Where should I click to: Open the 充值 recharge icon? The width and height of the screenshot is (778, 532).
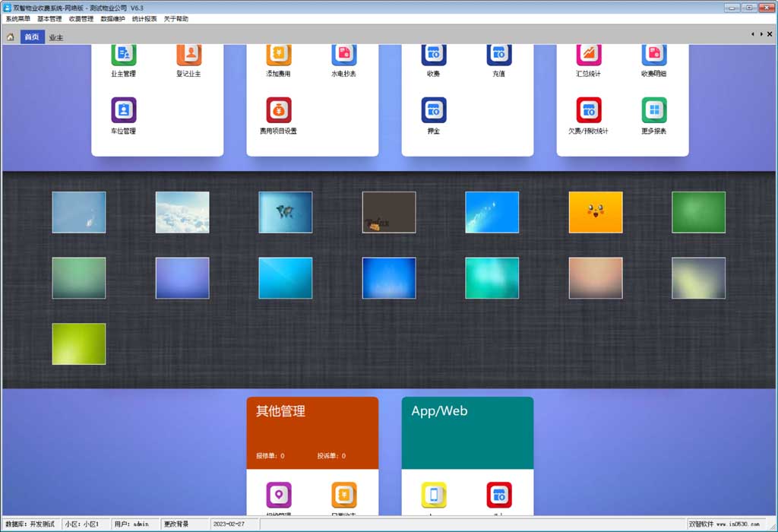click(x=498, y=55)
